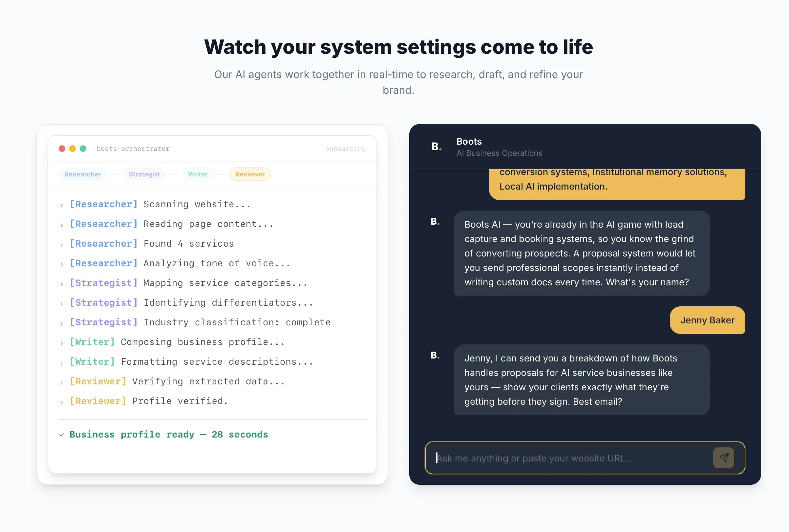
Task: Click the Local AI implementation yellow bubble
Action: [617, 184]
